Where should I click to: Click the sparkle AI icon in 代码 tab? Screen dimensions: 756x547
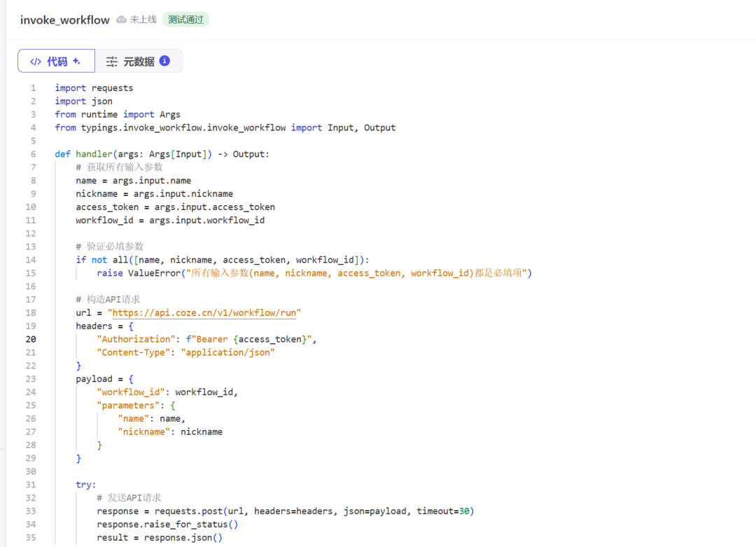[x=77, y=61]
